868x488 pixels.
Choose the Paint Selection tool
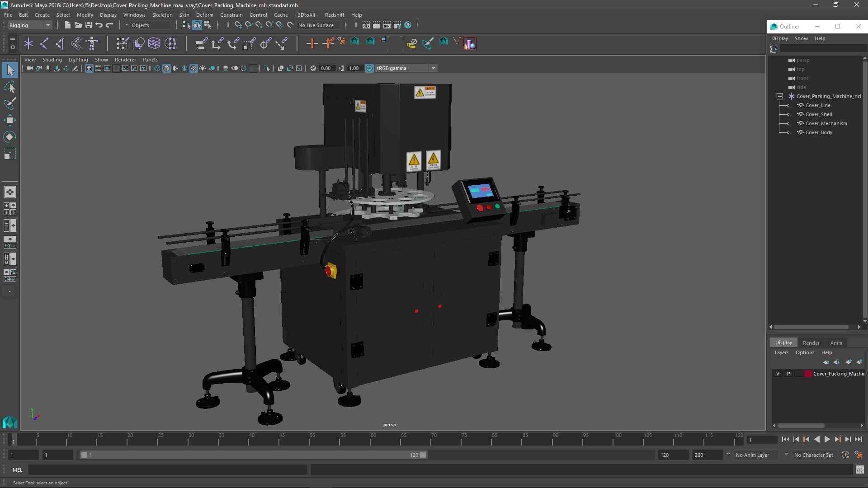click(10, 103)
